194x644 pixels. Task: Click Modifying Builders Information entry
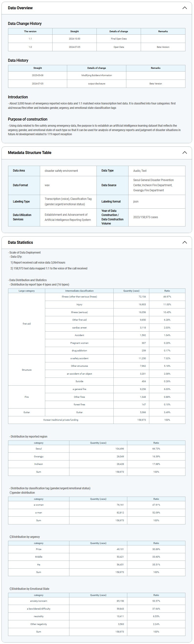click(97, 75)
